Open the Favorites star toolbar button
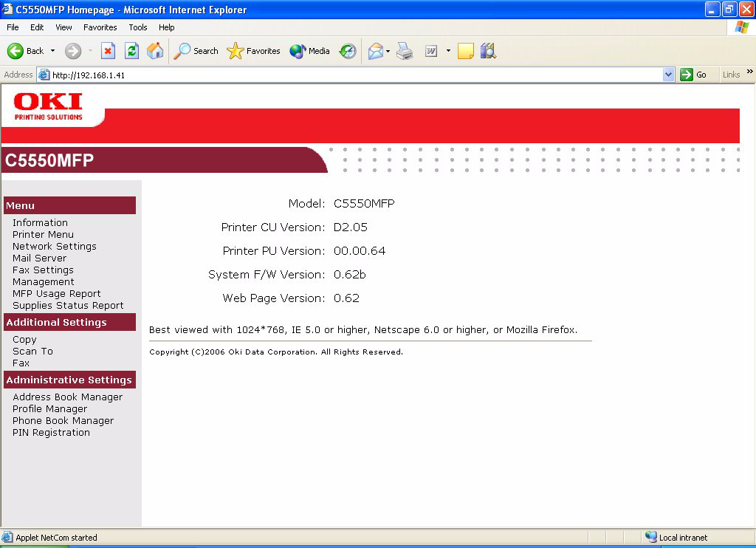 click(x=254, y=51)
